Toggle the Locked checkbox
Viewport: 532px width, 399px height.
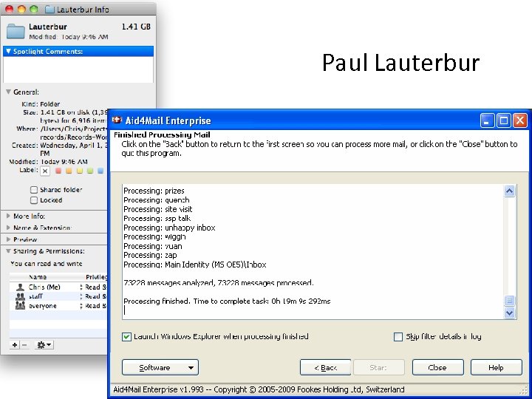tap(34, 200)
